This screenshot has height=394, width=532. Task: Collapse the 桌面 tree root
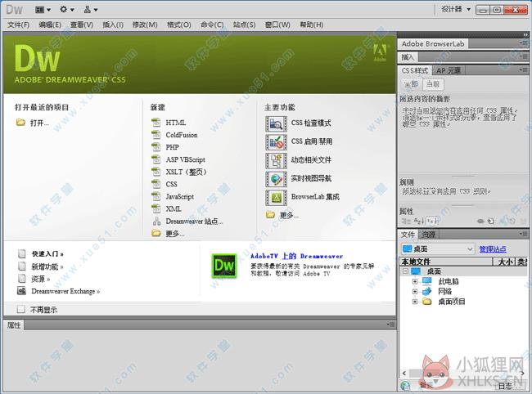(x=405, y=271)
